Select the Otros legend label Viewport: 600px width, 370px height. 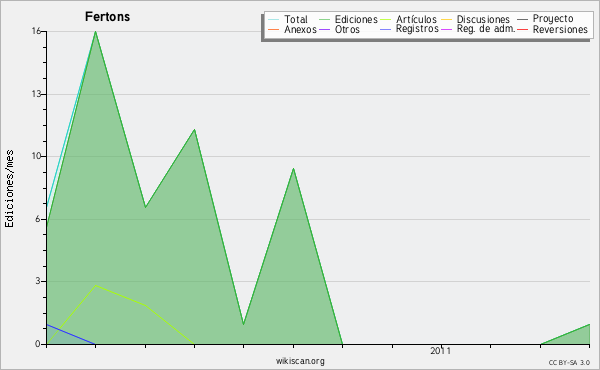click(347, 29)
